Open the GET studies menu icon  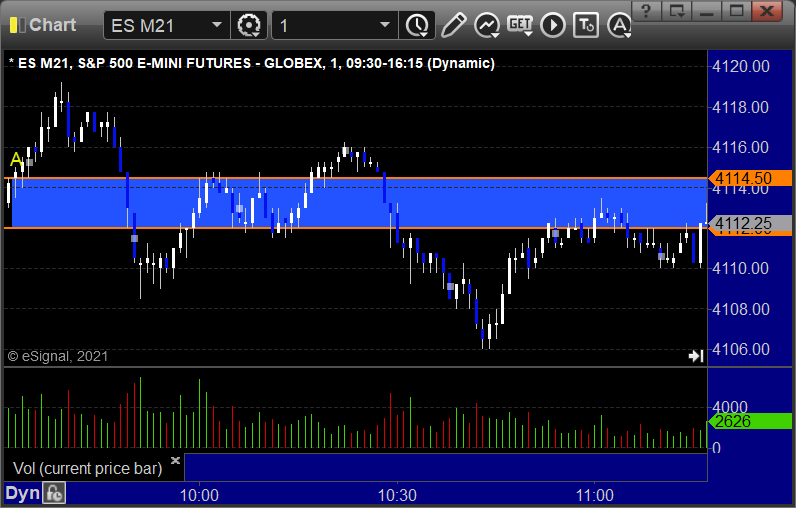tap(520, 25)
